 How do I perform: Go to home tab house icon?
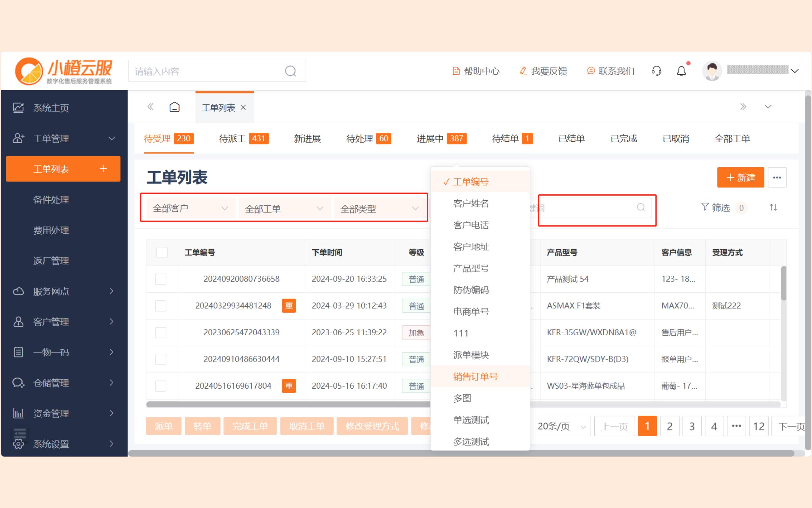174,107
